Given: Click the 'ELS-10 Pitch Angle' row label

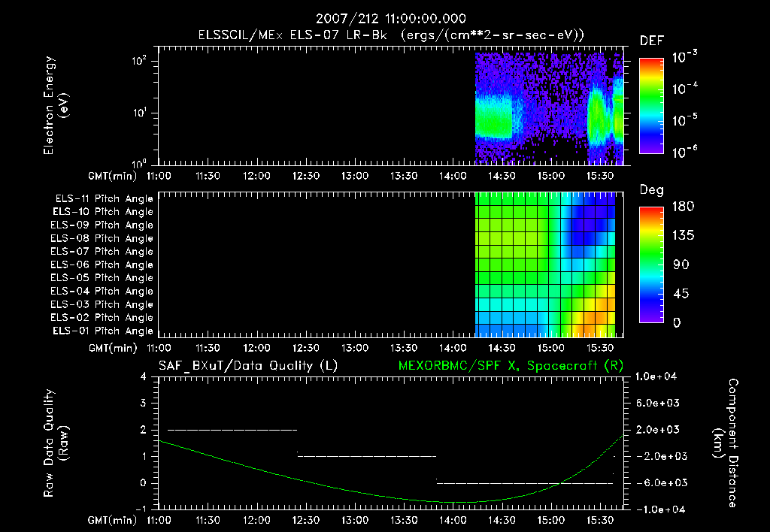Looking at the screenshot, I should (x=103, y=212).
